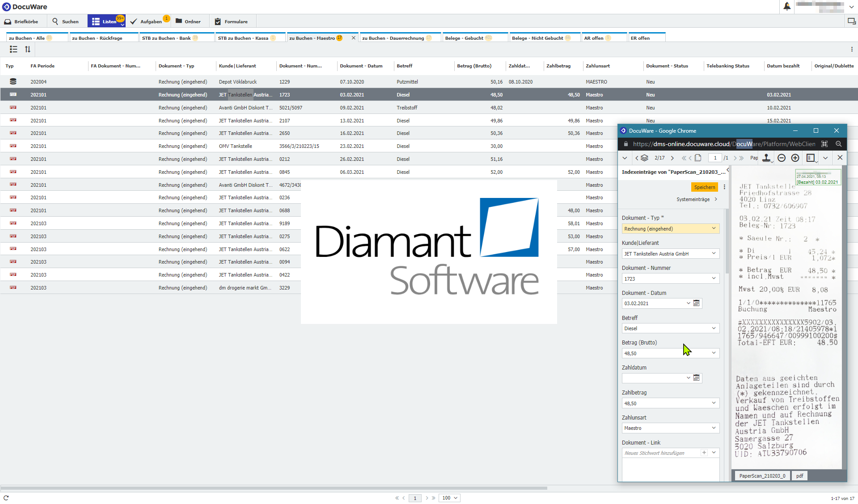Zoom out the document with minus icon
This screenshot has height=504, width=858.
coord(782,158)
